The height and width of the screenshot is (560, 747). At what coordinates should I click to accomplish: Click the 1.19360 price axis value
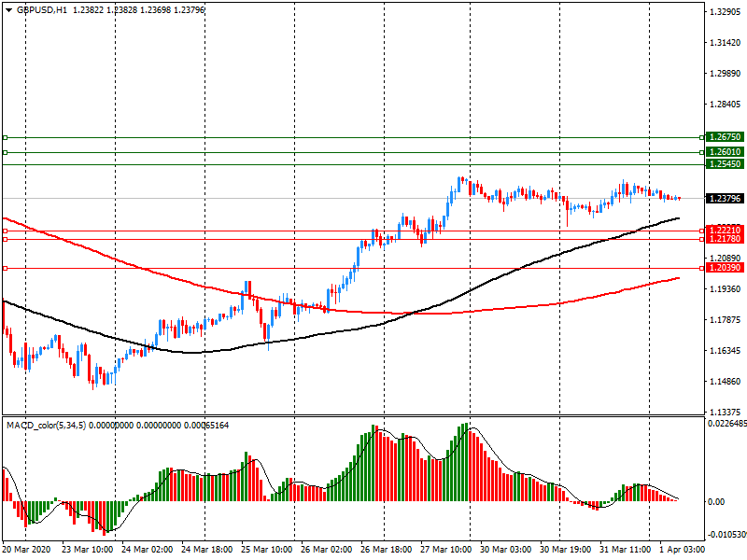click(726, 289)
